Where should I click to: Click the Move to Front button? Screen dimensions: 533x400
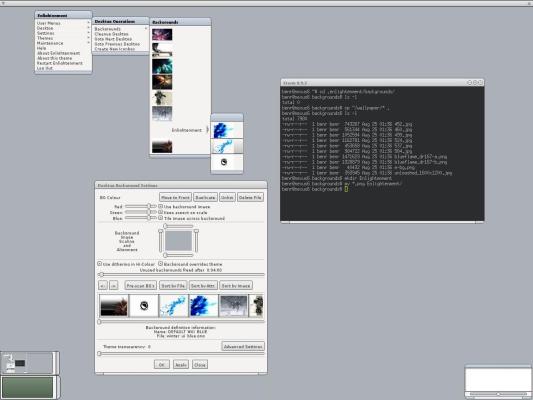click(x=175, y=197)
